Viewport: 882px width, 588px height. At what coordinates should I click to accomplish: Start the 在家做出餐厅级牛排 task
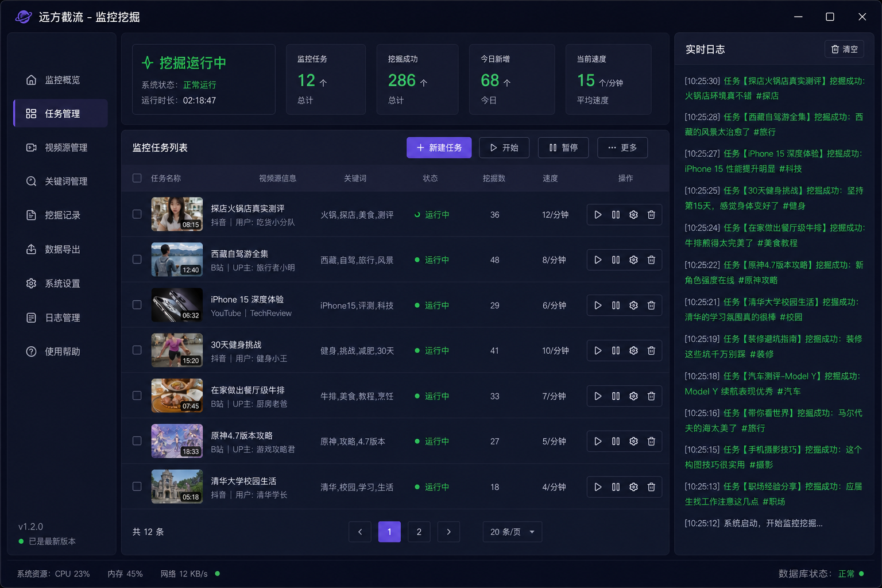click(x=598, y=396)
